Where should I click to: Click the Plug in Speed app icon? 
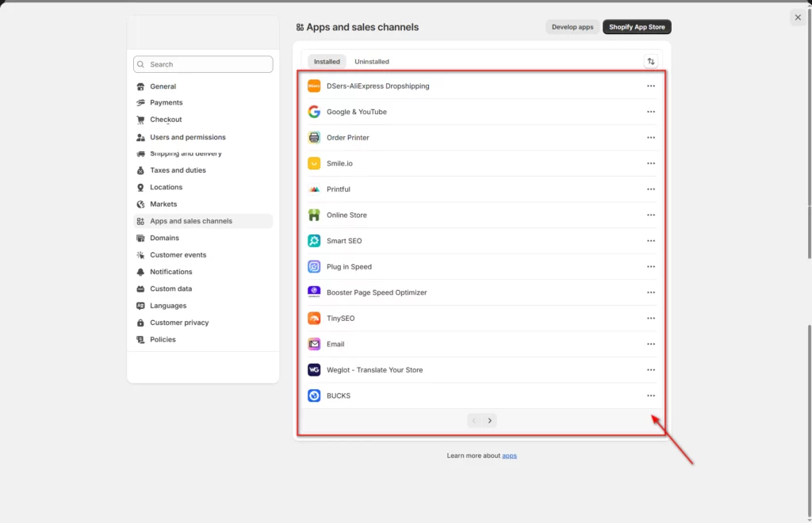[x=314, y=266]
